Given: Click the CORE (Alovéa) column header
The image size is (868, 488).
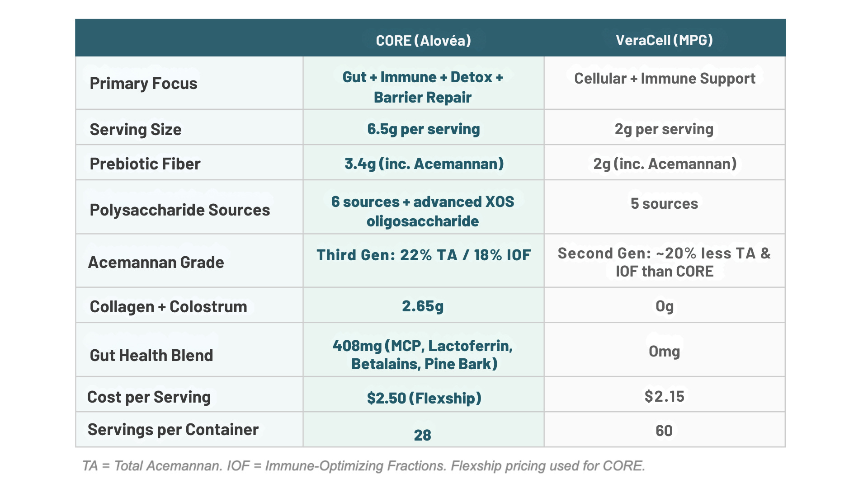Looking at the screenshot, I should pyautogui.click(x=423, y=41).
